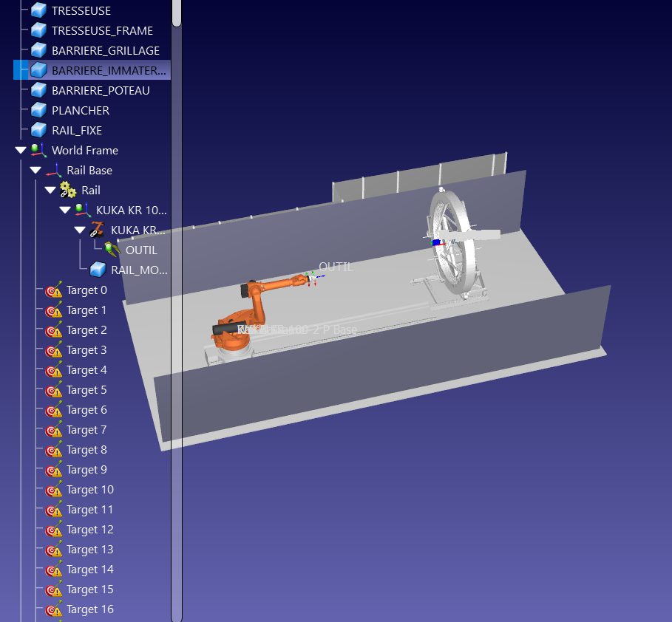Viewport: 672px width, 622px height.
Task: Click the World Frame reference icon
Action: tap(38, 150)
